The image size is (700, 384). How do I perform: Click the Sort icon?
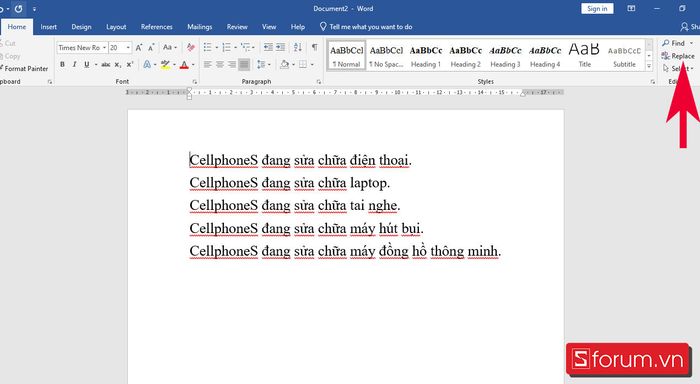(x=298, y=47)
